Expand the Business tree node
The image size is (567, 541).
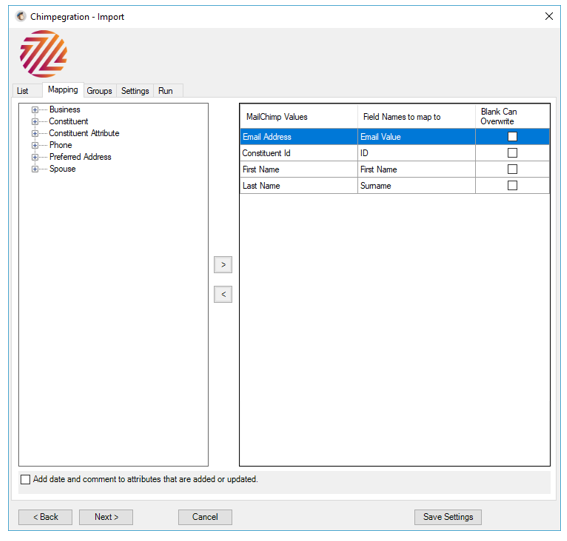pyautogui.click(x=35, y=110)
